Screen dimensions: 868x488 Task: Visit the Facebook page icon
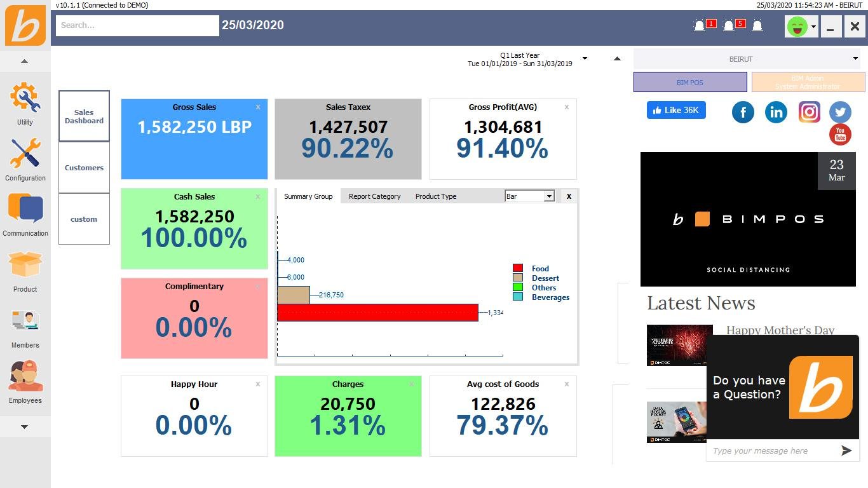click(x=743, y=112)
